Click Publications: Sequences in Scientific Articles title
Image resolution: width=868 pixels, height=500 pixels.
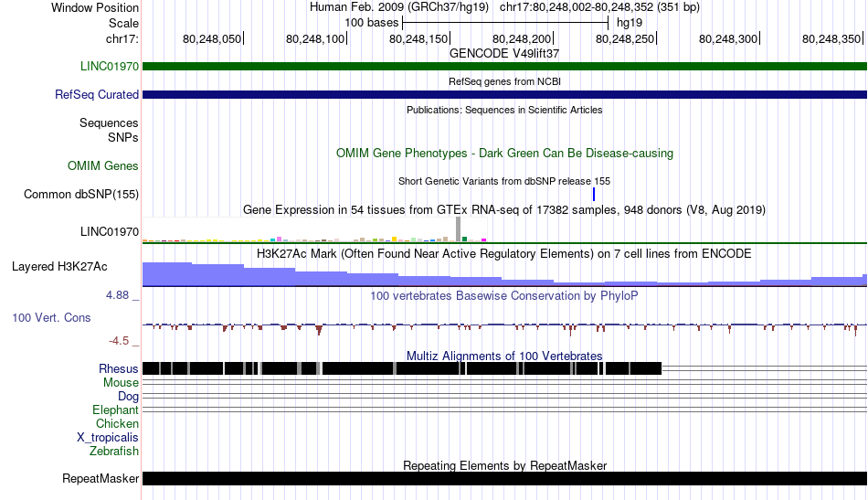tap(504, 111)
